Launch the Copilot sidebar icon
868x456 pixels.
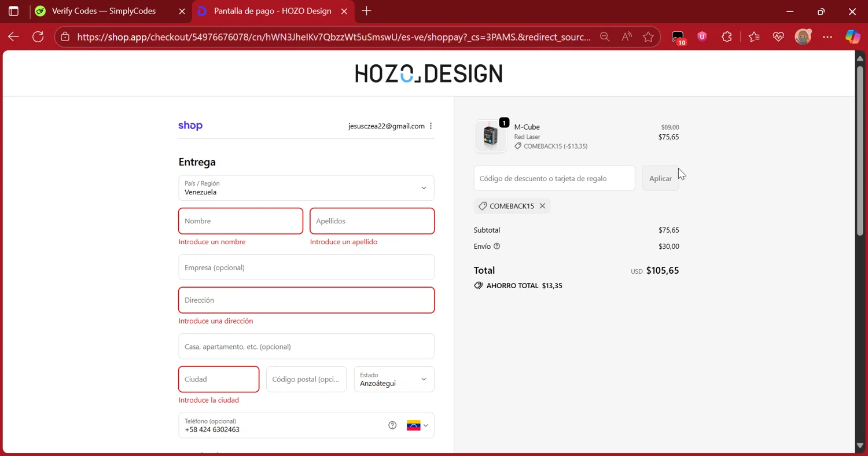click(852, 37)
